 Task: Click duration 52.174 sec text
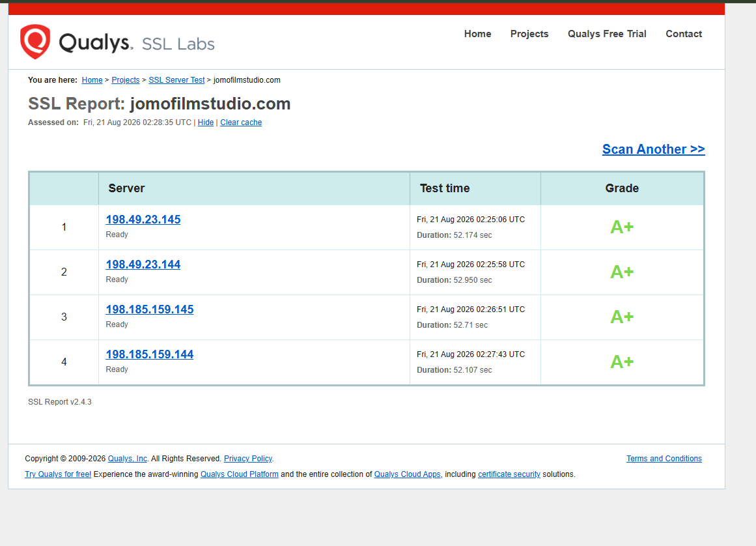tap(454, 235)
